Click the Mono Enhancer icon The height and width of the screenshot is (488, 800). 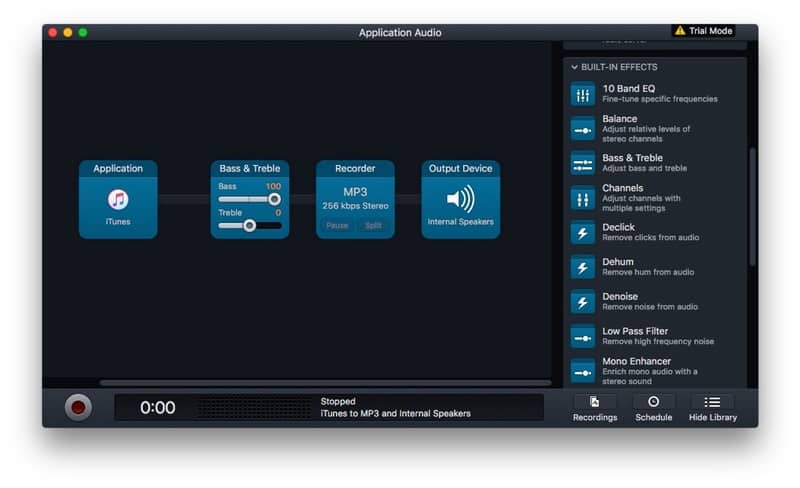583,372
